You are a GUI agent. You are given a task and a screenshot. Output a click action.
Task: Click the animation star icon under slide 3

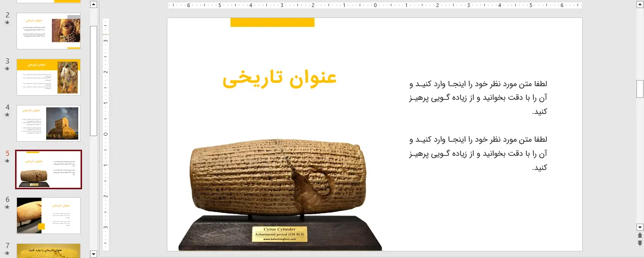[x=7, y=69]
